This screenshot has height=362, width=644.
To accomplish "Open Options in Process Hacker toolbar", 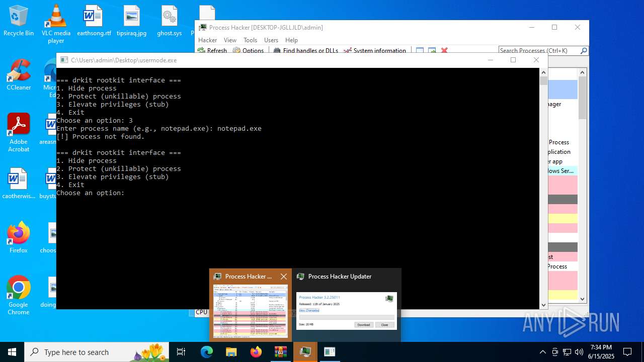I will point(248,50).
